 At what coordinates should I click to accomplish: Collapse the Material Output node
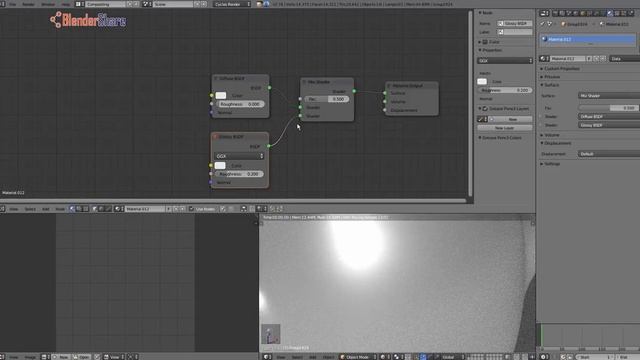(x=389, y=86)
